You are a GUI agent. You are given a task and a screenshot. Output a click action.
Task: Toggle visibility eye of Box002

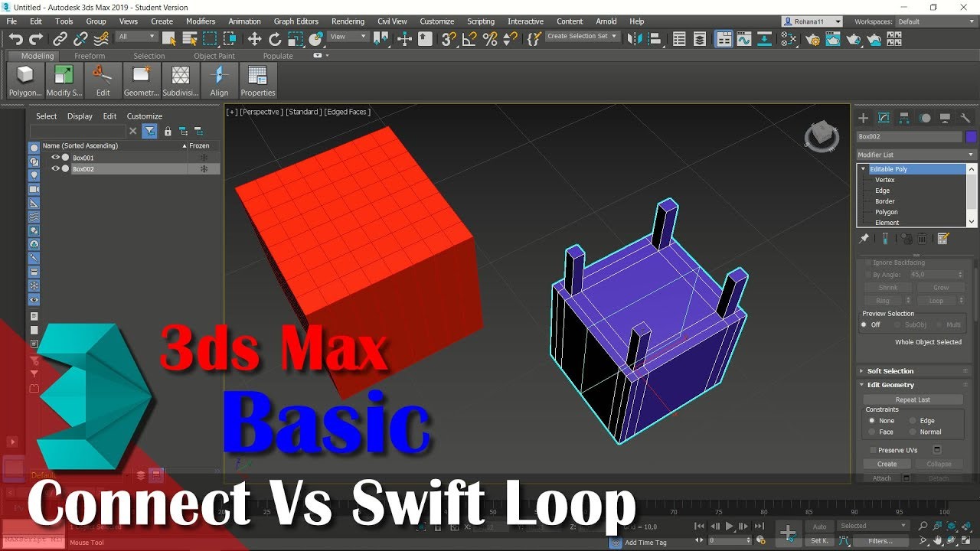click(x=55, y=168)
